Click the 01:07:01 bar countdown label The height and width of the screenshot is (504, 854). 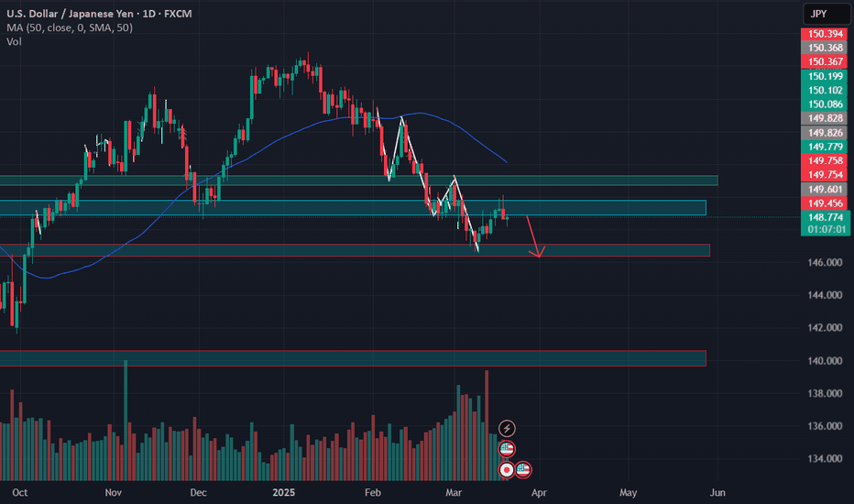[825, 229]
